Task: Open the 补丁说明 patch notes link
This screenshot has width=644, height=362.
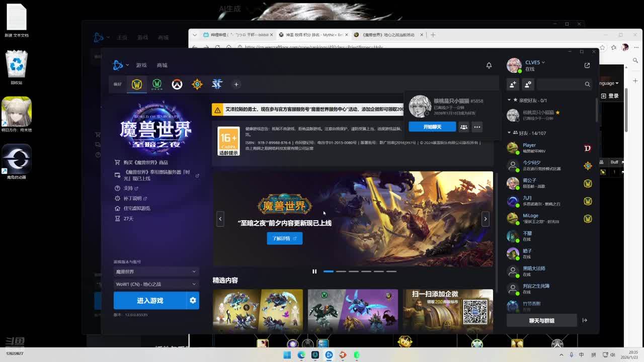Action: [x=131, y=198]
